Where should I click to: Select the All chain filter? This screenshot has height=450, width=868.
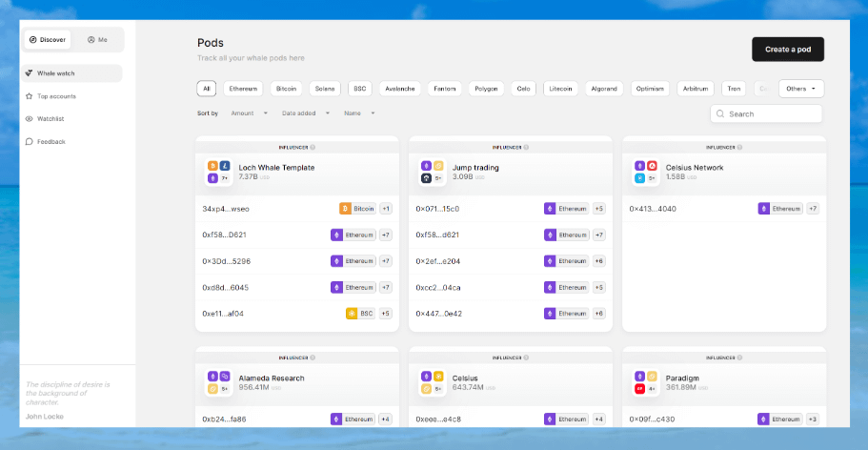click(207, 89)
